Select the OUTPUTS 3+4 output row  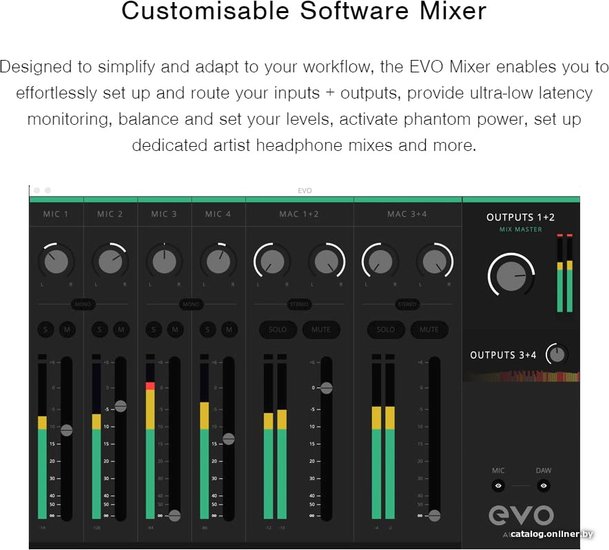point(521,355)
